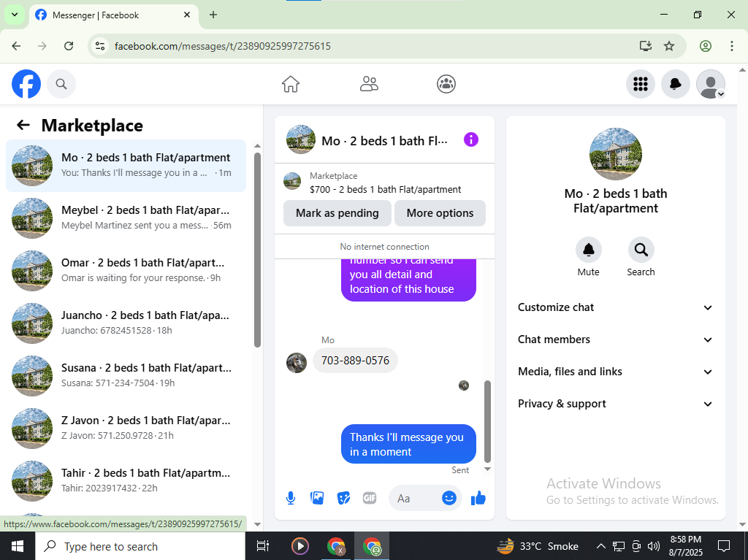Go back with browser back arrow
The width and height of the screenshot is (748, 560).
[x=16, y=46]
